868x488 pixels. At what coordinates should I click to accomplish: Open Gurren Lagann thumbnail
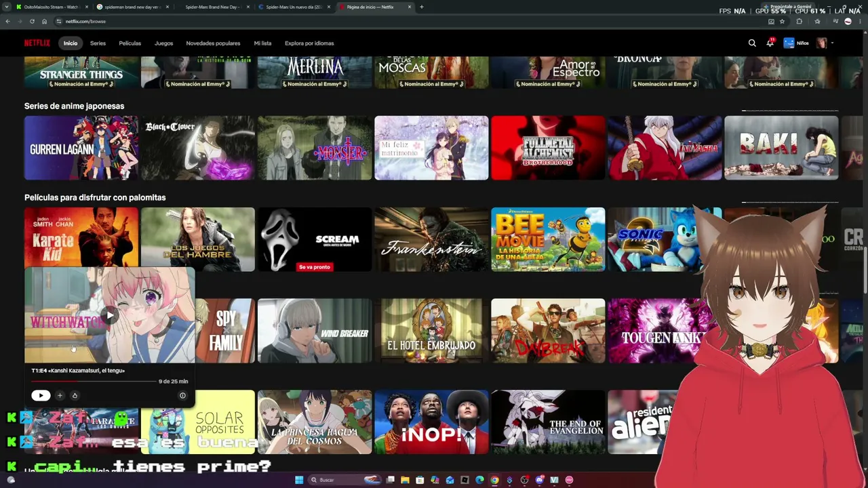(x=81, y=148)
